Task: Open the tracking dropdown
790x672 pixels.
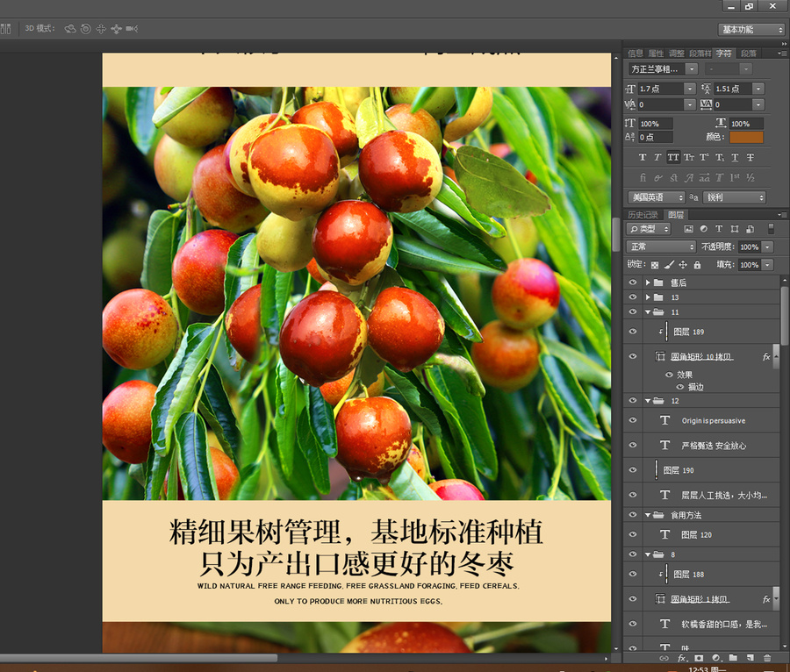Action: point(758,104)
